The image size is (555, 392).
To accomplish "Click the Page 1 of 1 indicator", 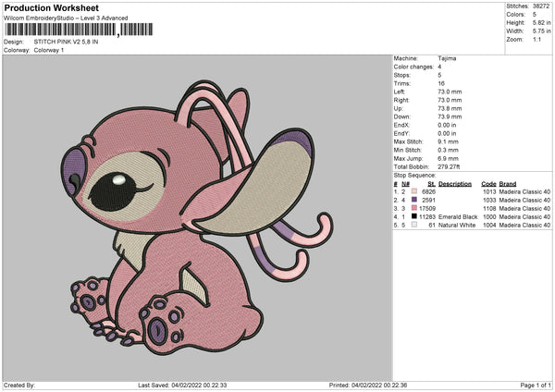I will coord(536,385).
